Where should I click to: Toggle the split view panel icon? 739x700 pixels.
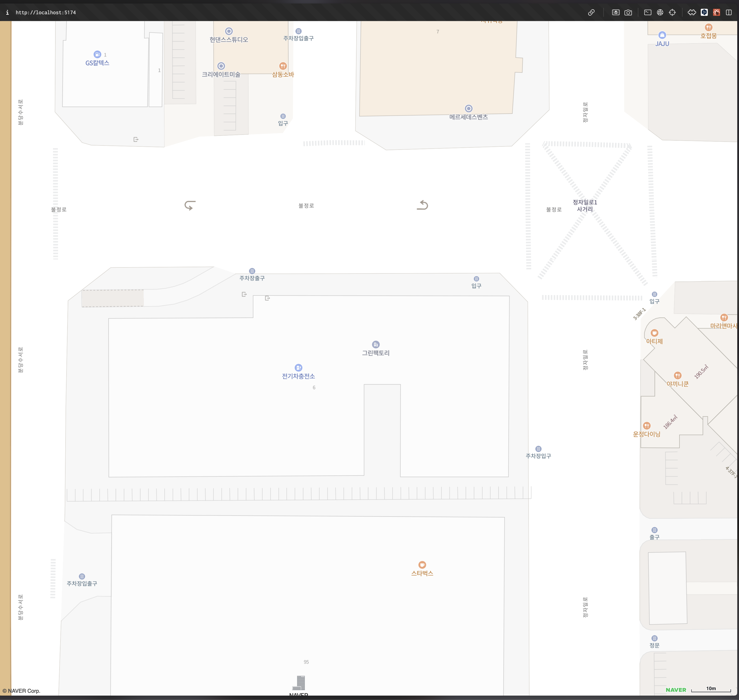click(728, 12)
